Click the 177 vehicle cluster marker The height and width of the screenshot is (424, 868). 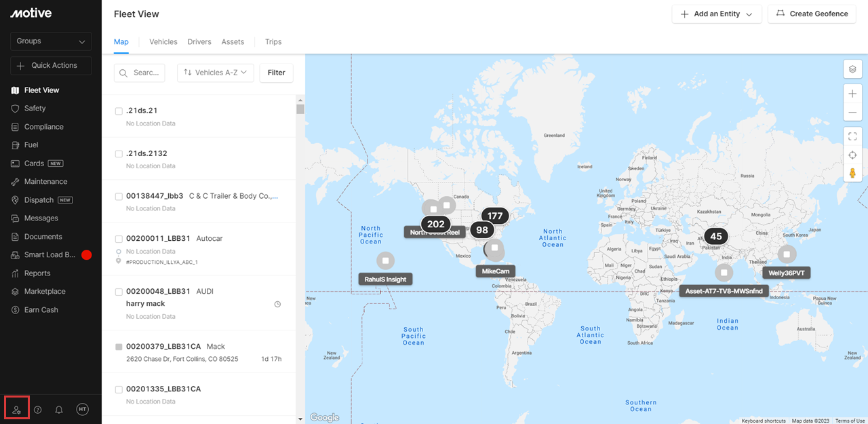[x=495, y=216]
